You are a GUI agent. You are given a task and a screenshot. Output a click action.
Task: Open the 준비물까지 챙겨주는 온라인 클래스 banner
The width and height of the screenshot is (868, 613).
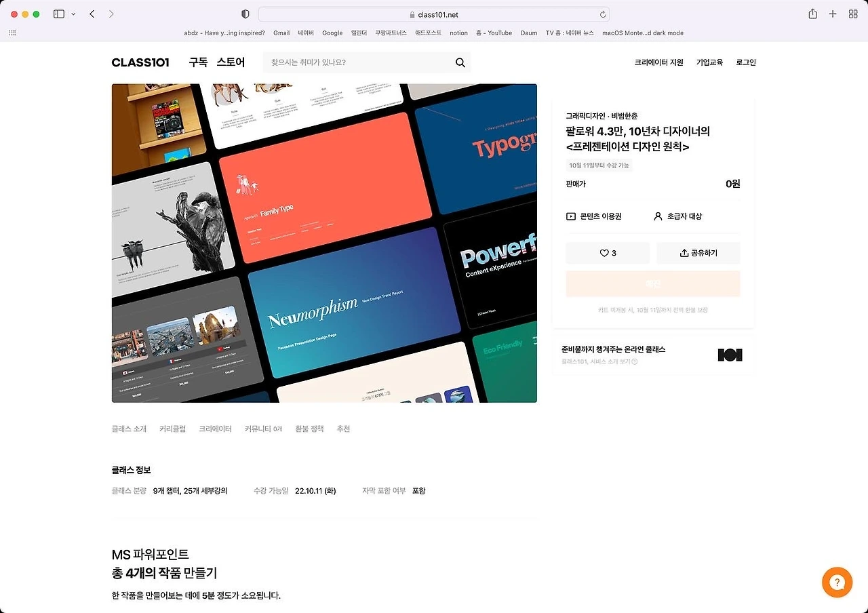tap(653, 355)
